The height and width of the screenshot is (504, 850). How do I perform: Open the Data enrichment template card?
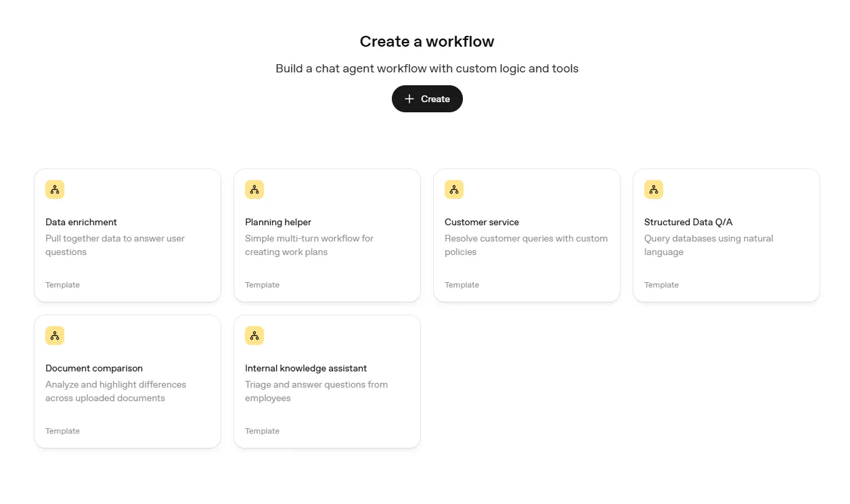click(x=127, y=235)
